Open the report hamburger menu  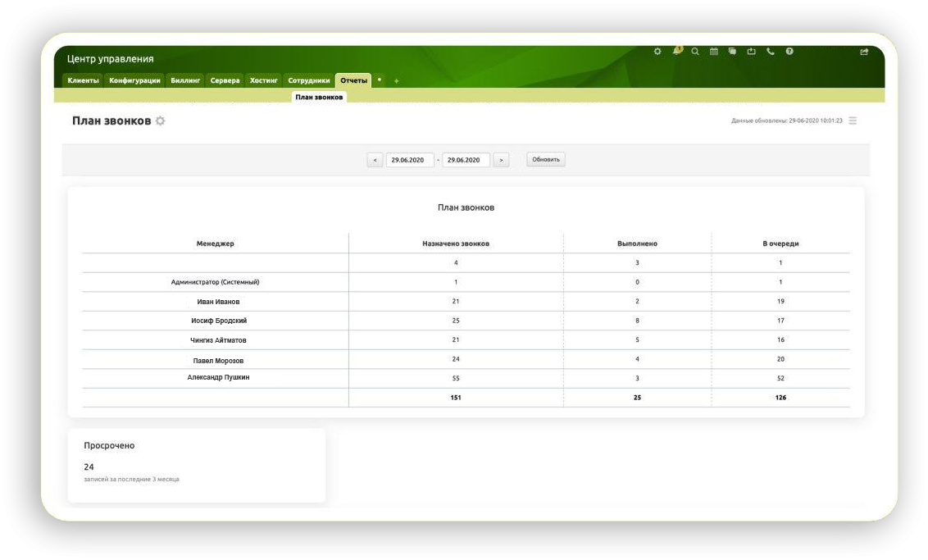click(x=853, y=121)
